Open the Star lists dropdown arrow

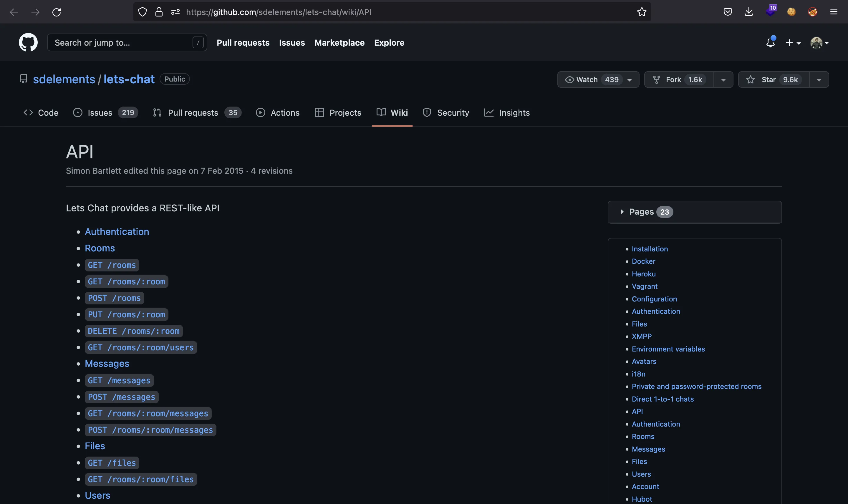coord(819,80)
